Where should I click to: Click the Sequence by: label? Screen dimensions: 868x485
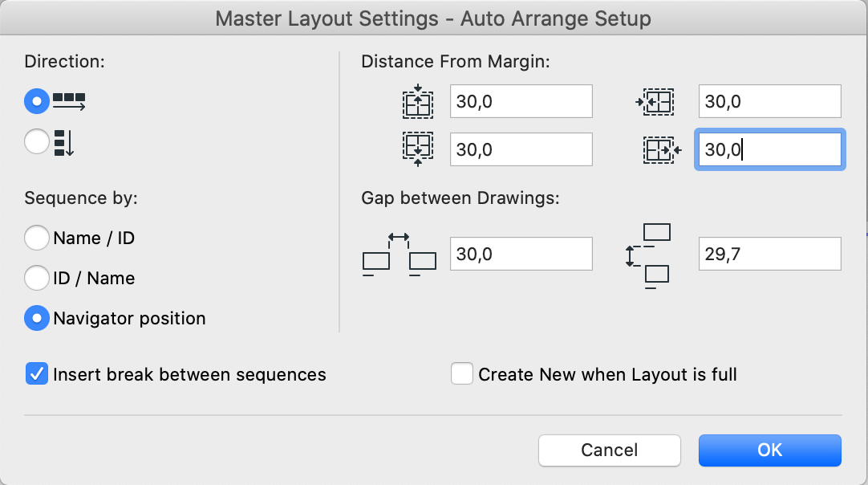pos(81,198)
